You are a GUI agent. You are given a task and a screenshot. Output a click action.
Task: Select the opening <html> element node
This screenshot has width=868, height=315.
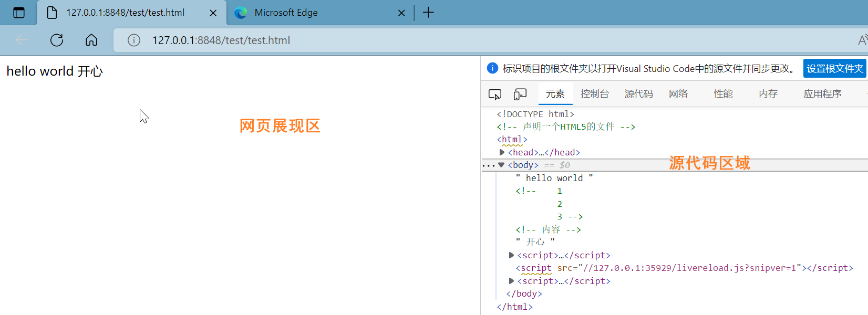[512, 140]
